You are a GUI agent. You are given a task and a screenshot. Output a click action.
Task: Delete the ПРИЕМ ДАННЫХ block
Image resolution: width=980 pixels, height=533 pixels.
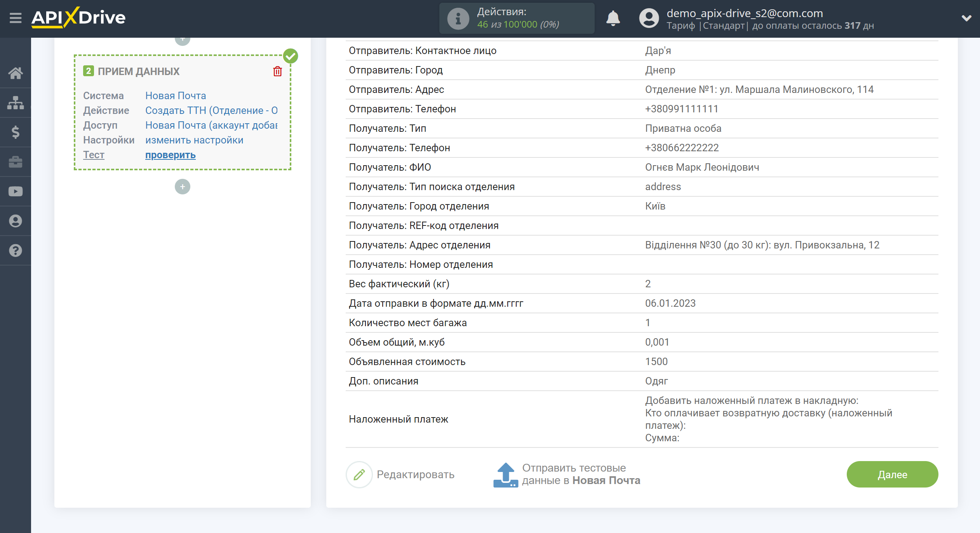click(x=277, y=71)
